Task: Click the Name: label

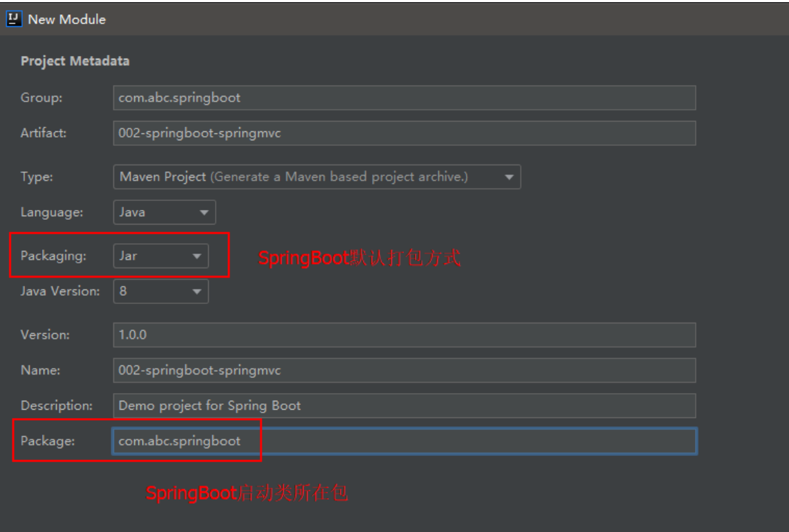Action: 40,370
